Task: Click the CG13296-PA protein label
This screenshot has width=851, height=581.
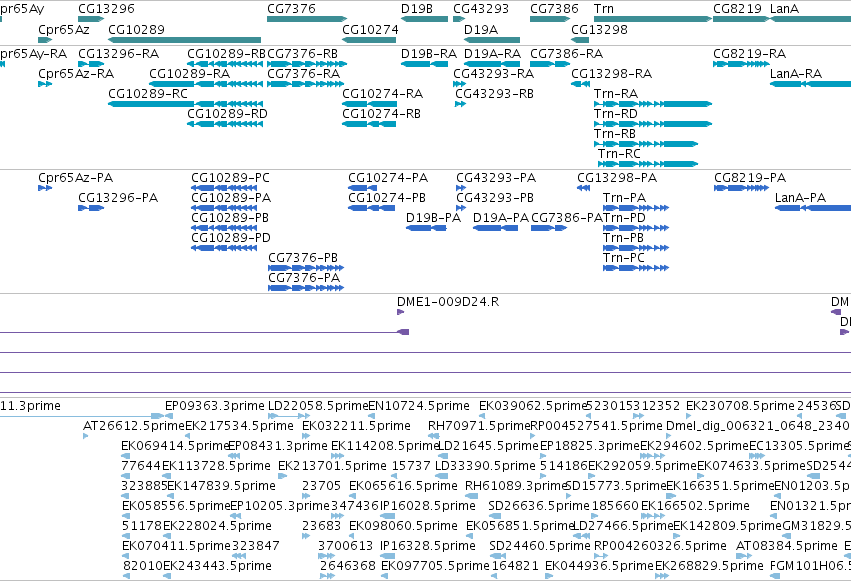Action: coord(118,198)
